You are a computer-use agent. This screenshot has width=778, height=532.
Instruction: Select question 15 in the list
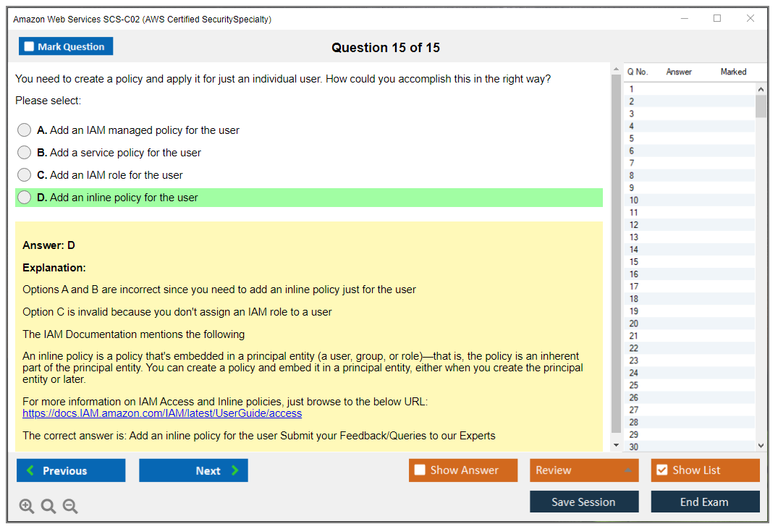pyautogui.click(x=634, y=262)
